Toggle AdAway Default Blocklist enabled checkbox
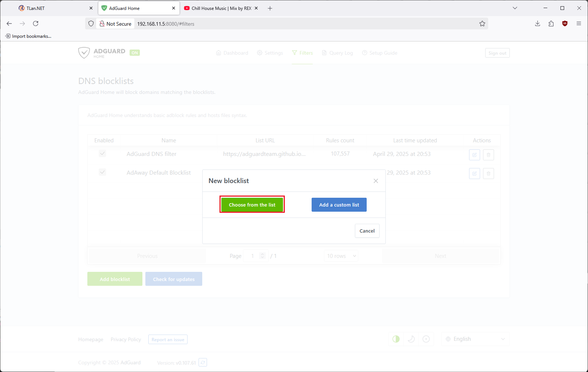Viewport: 588px width, 372px height. point(102,172)
